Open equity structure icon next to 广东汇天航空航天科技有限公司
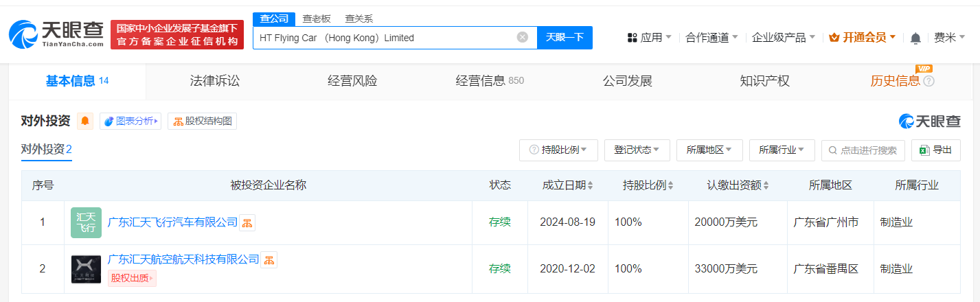This screenshot has width=980, height=302. coord(269,259)
